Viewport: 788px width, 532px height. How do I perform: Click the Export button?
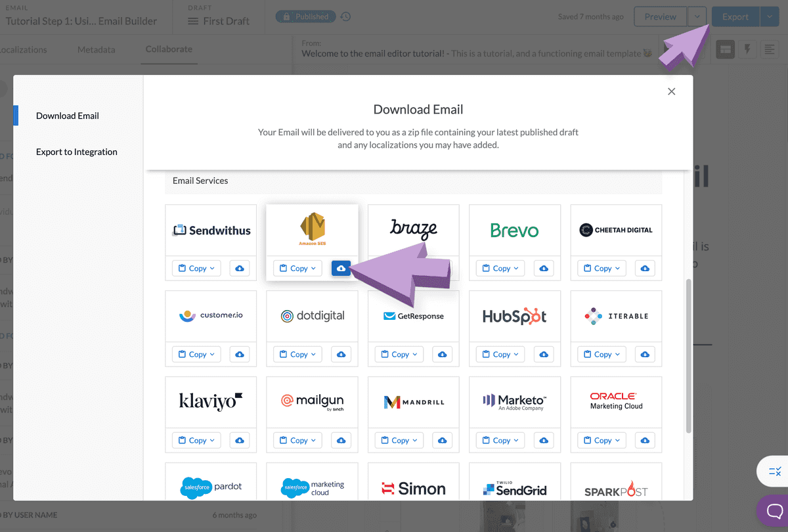click(735, 16)
